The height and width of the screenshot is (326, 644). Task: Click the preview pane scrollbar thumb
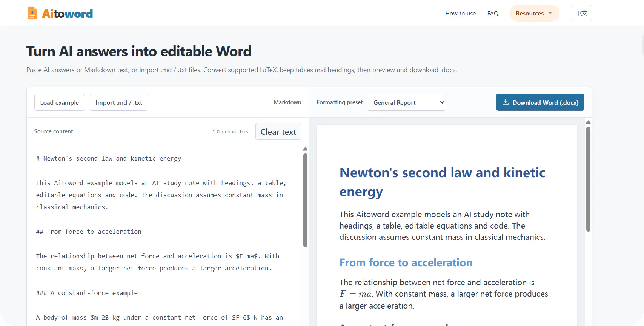coord(588,179)
